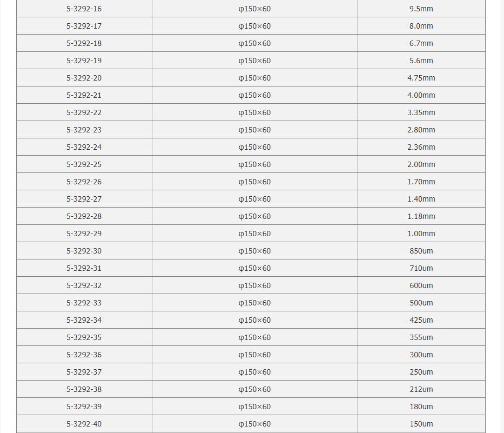
Task: Click product code 5-3292-20
Action: [x=84, y=78]
